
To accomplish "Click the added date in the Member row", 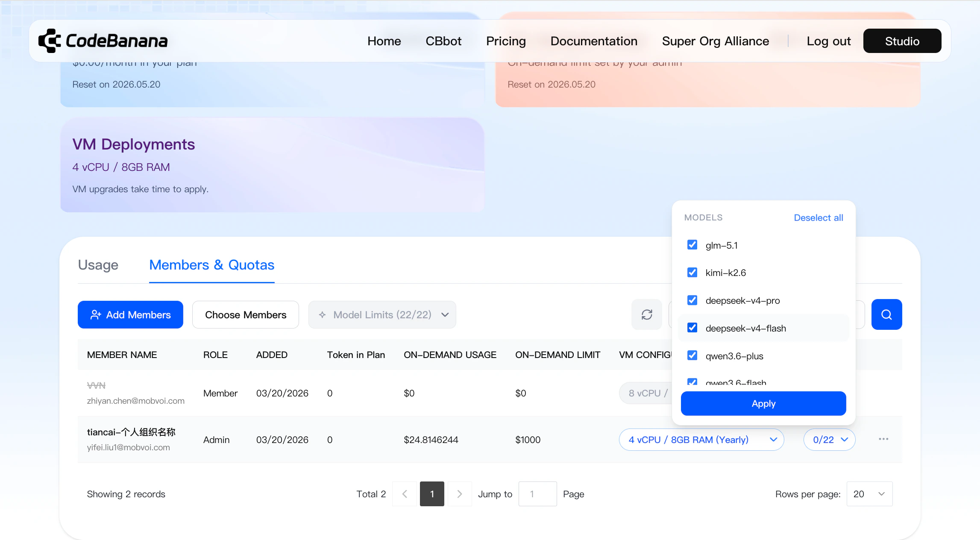I will 282,393.
